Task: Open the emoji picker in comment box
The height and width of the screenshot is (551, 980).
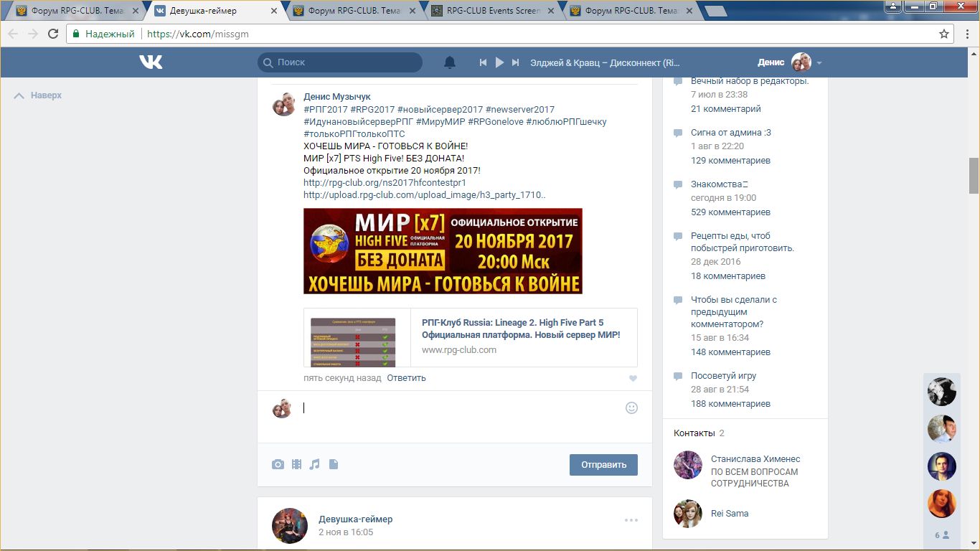Action: (x=631, y=408)
